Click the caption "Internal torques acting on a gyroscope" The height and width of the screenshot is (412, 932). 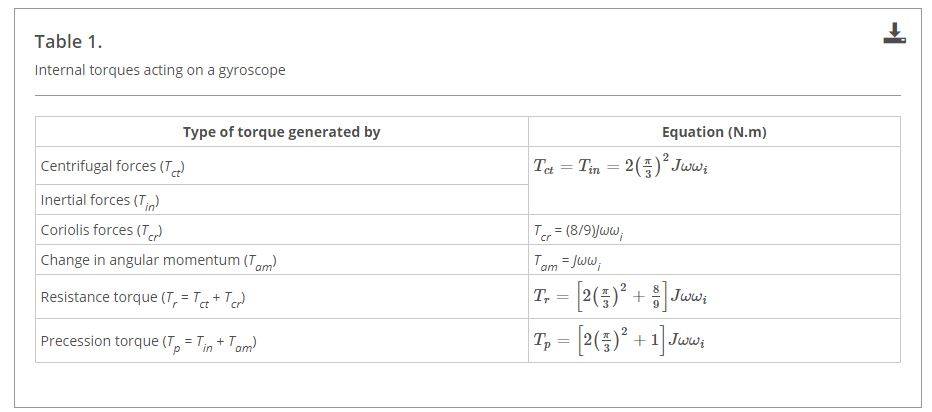[x=159, y=70]
